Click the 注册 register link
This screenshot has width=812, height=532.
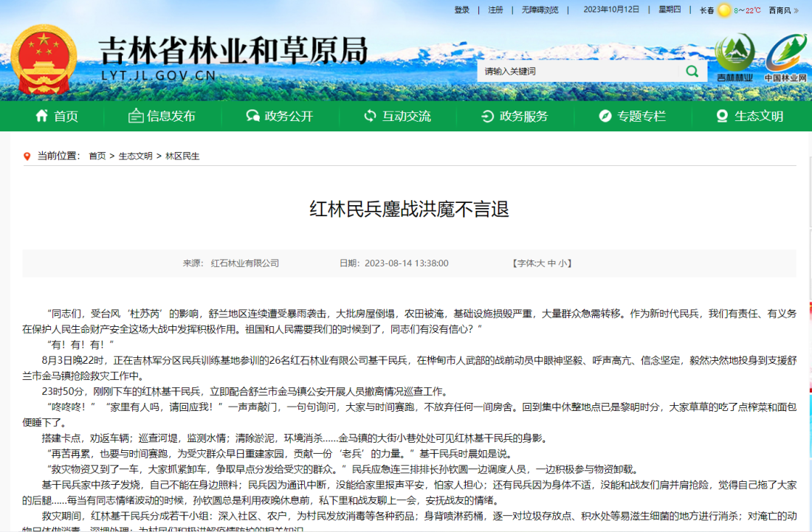point(495,10)
